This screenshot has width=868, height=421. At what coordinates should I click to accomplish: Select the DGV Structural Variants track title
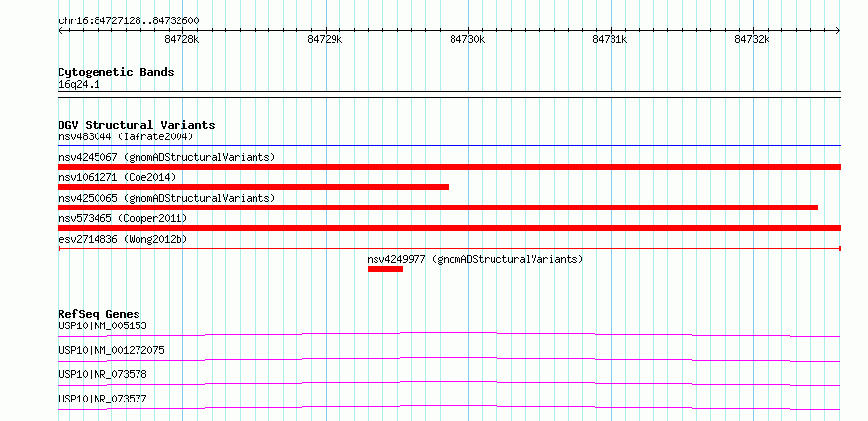(137, 125)
